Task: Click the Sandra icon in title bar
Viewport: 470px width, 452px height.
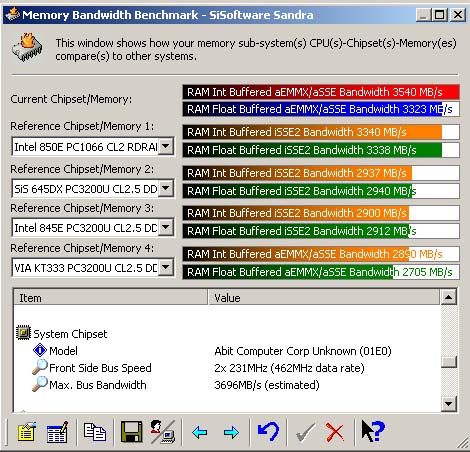Action: click(13, 14)
